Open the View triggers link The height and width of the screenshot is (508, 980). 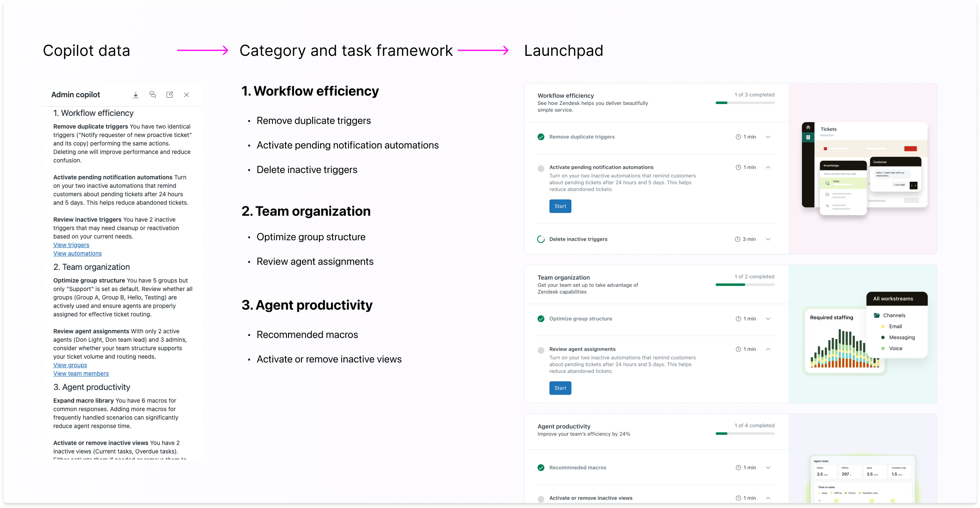pyautogui.click(x=71, y=245)
